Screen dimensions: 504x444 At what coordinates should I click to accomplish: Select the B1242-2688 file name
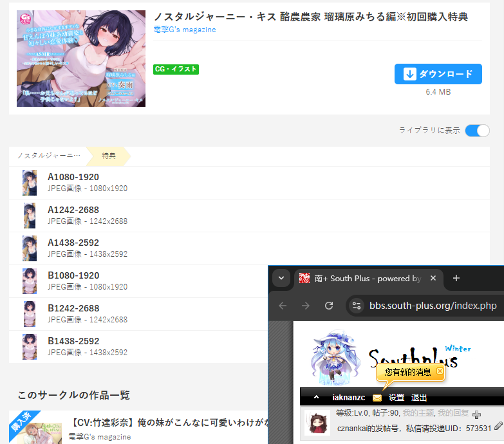point(73,308)
